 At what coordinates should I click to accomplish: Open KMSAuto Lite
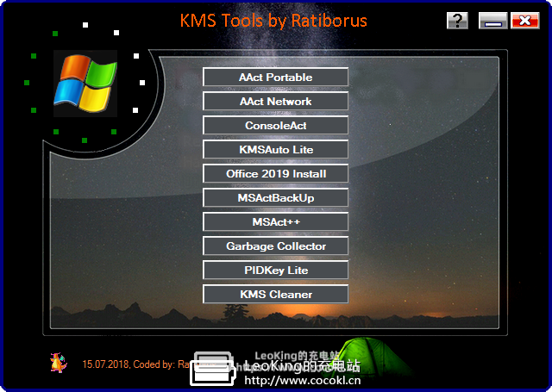click(275, 149)
